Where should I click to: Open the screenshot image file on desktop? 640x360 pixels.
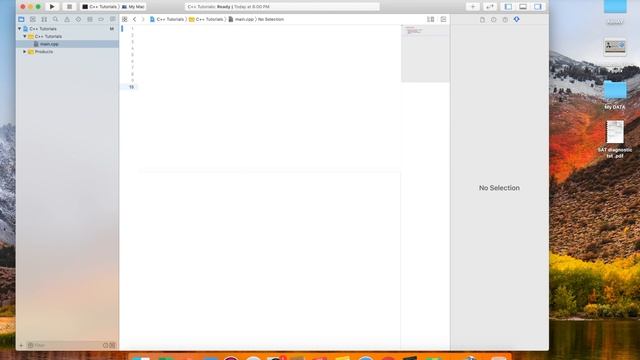tap(615, 47)
